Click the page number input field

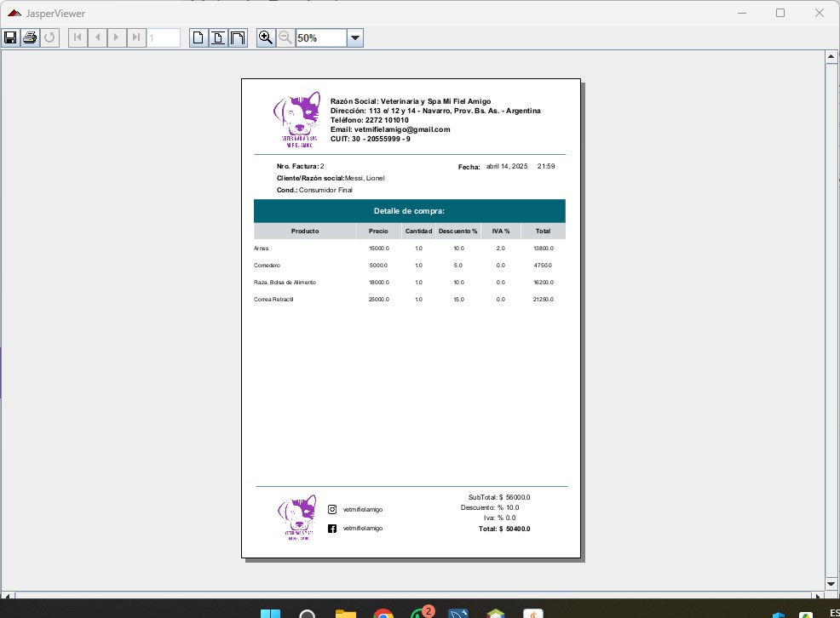pyautogui.click(x=164, y=38)
